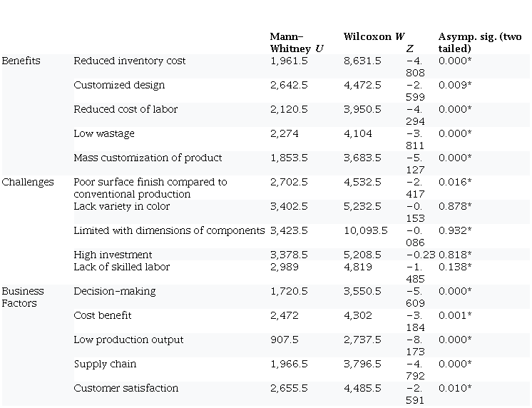The width and height of the screenshot is (532, 408).
Task: Select the Low production output label
Action: (128, 340)
